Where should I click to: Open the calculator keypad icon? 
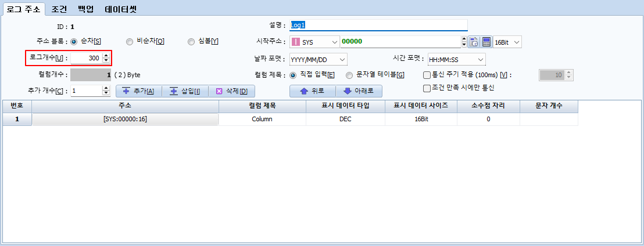pyautogui.click(x=486, y=42)
